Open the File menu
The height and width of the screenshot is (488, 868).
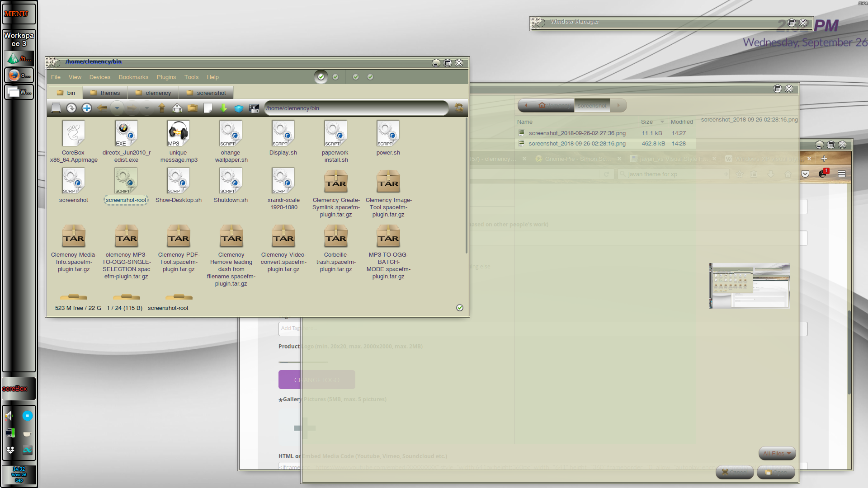click(x=56, y=77)
